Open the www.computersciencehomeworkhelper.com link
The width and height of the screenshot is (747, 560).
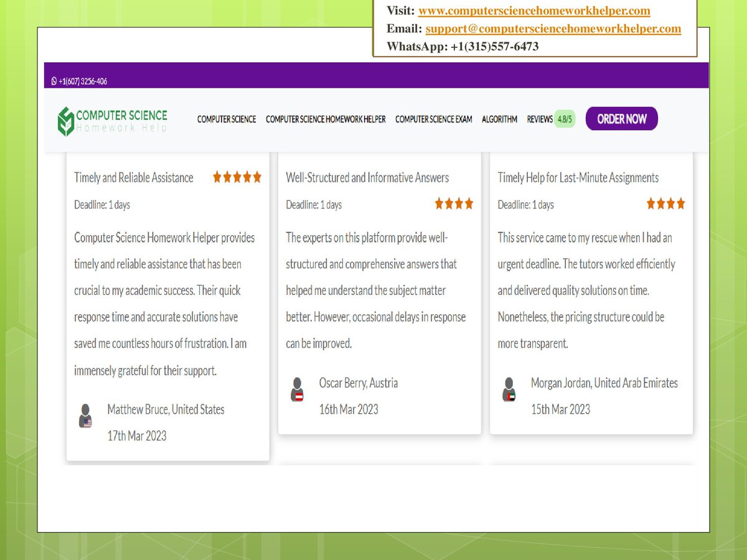pyautogui.click(x=534, y=11)
